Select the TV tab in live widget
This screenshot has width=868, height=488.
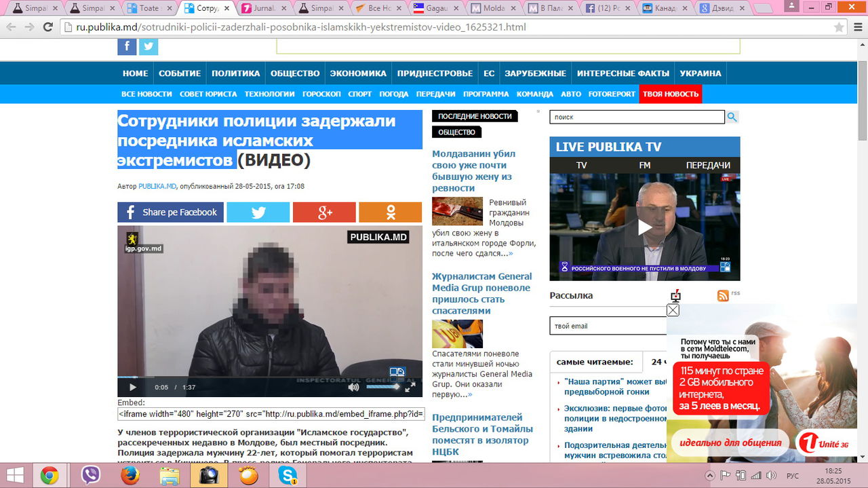[581, 165]
